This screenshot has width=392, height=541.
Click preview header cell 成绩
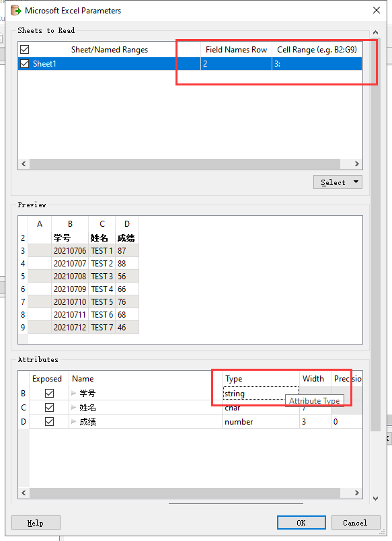(x=127, y=238)
